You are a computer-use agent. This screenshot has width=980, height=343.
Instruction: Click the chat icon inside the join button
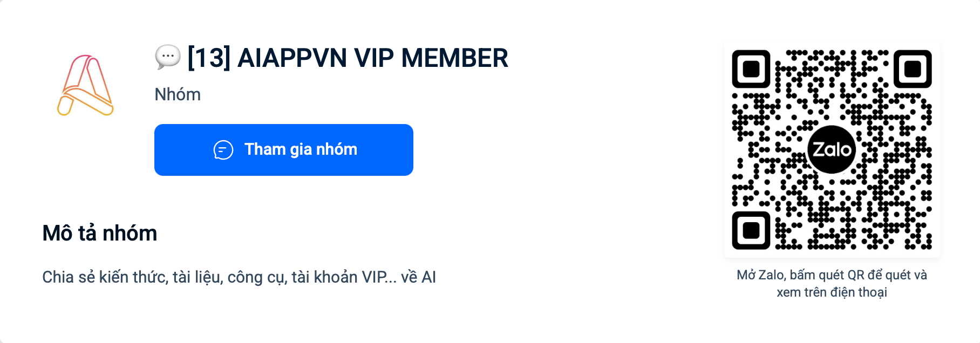pyautogui.click(x=223, y=150)
